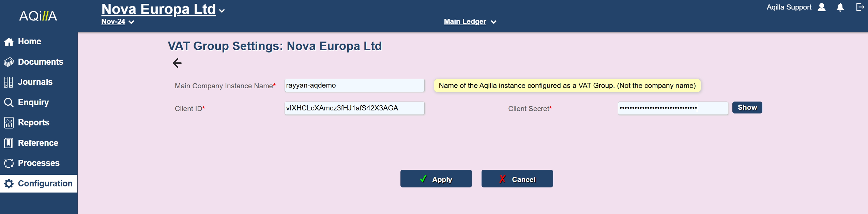Image resolution: width=868 pixels, height=214 pixels.
Task: Show the Client Secret value
Action: (747, 108)
